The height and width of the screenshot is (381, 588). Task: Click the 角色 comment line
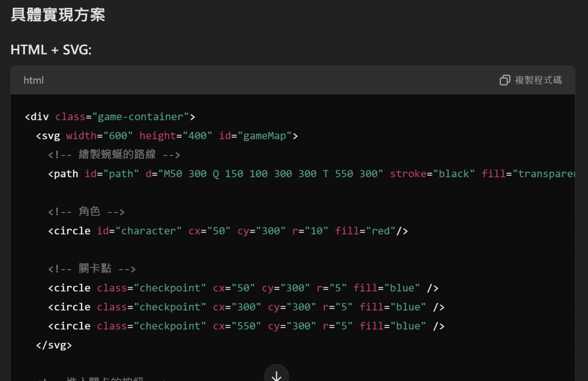pos(86,212)
